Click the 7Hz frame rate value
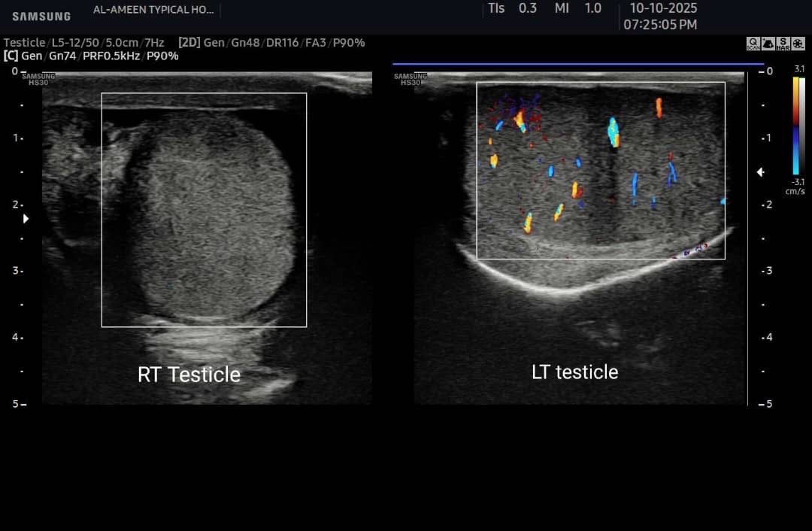Viewport: 812px width, 531px height. tap(154, 42)
